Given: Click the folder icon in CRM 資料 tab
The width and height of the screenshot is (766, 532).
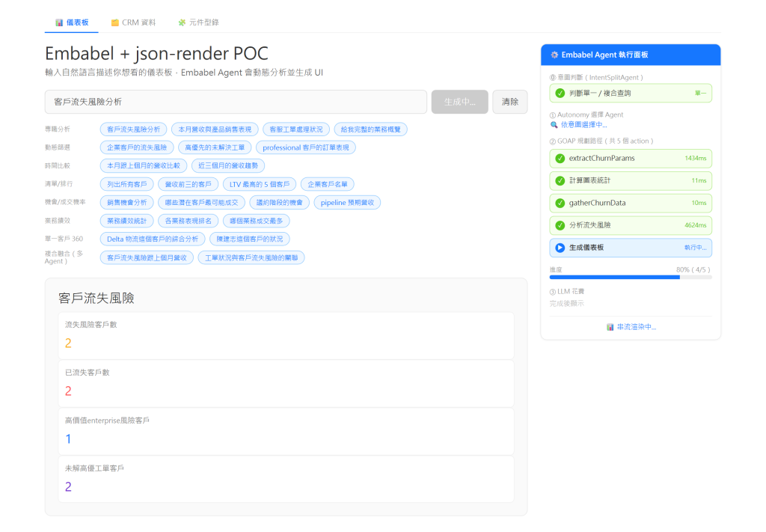Looking at the screenshot, I should tap(114, 22).
